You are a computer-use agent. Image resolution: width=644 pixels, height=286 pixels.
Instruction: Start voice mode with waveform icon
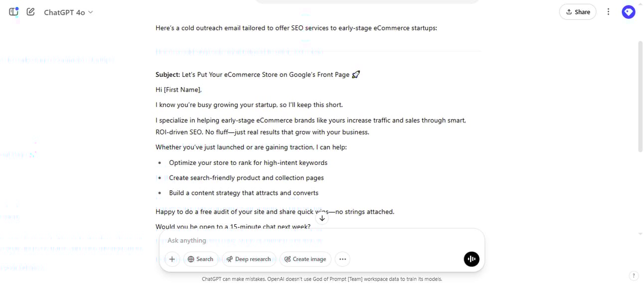click(472, 259)
